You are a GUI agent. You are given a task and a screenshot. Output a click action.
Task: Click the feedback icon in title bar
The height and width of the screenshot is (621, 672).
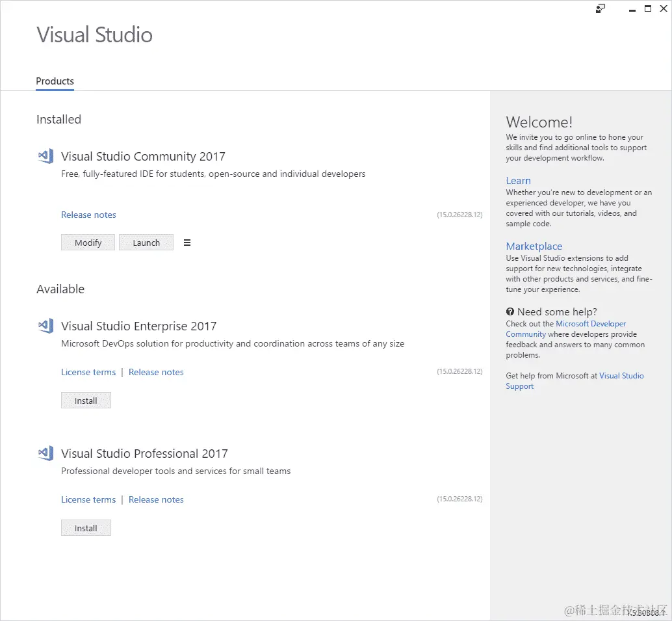601,8
